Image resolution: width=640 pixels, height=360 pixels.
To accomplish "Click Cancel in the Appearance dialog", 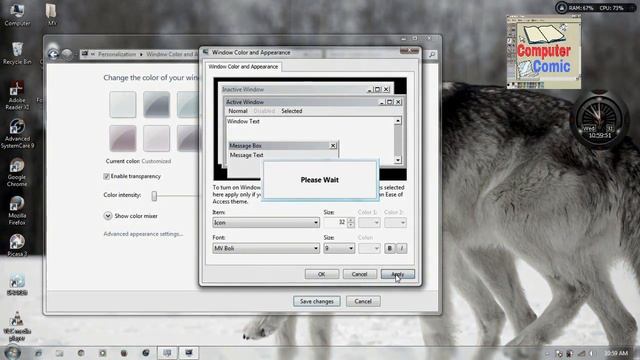I will pos(360,274).
